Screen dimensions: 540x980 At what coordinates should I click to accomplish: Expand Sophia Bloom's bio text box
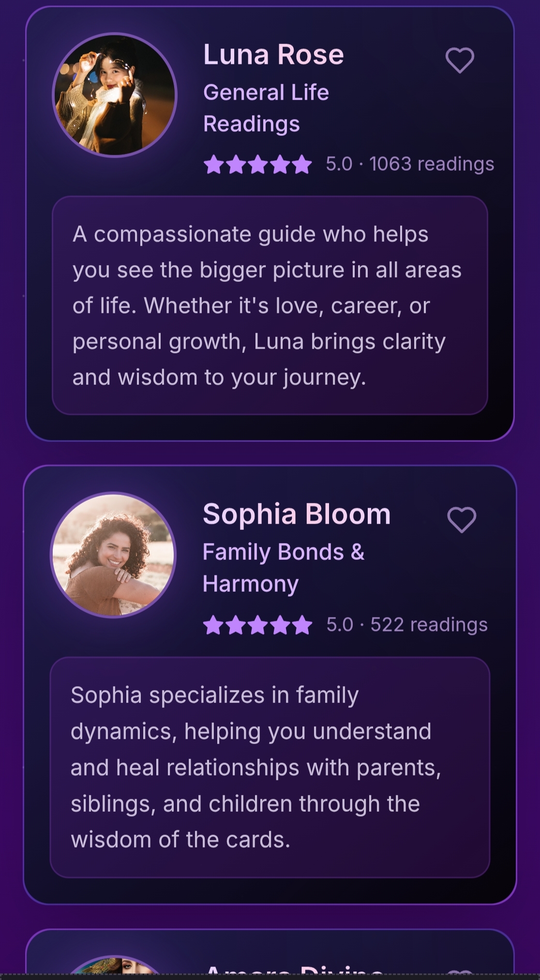(270, 767)
